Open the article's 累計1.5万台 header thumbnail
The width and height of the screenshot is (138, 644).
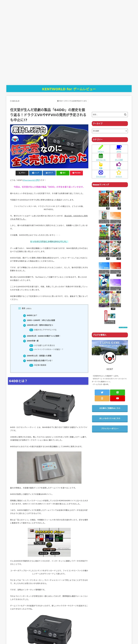pos(49,146)
